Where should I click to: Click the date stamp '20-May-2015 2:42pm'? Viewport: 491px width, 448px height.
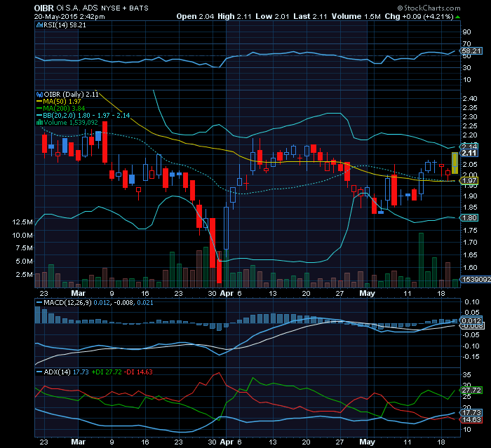click(x=69, y=17)
